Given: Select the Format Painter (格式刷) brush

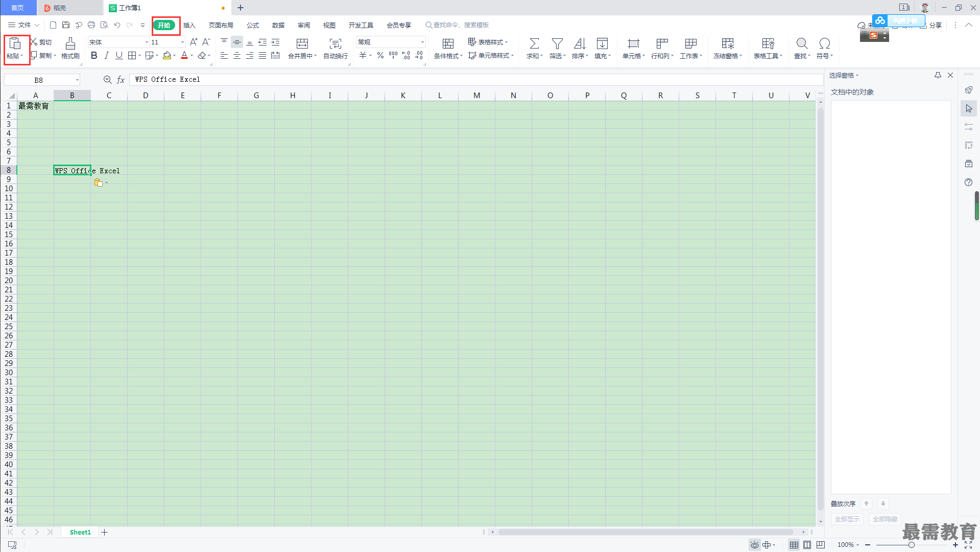Looking at the screenshot, I should 70,49.
